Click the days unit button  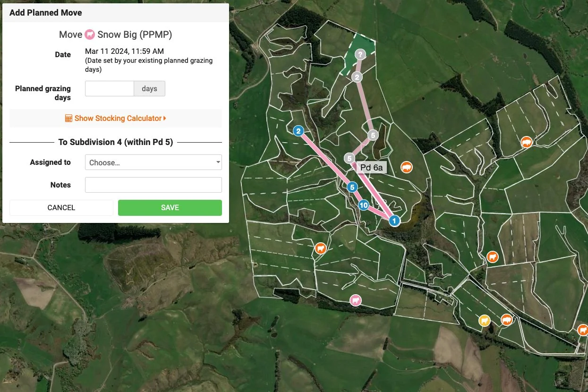149,89
